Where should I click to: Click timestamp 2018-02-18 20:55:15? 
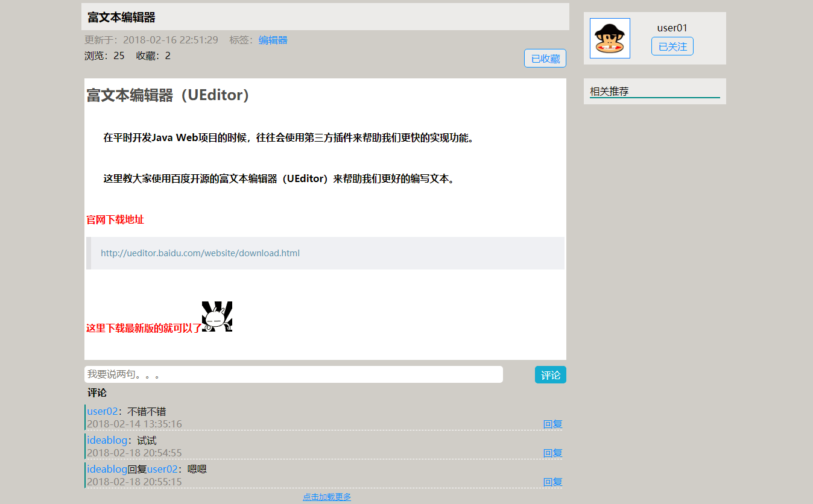[x=134, y=482]
